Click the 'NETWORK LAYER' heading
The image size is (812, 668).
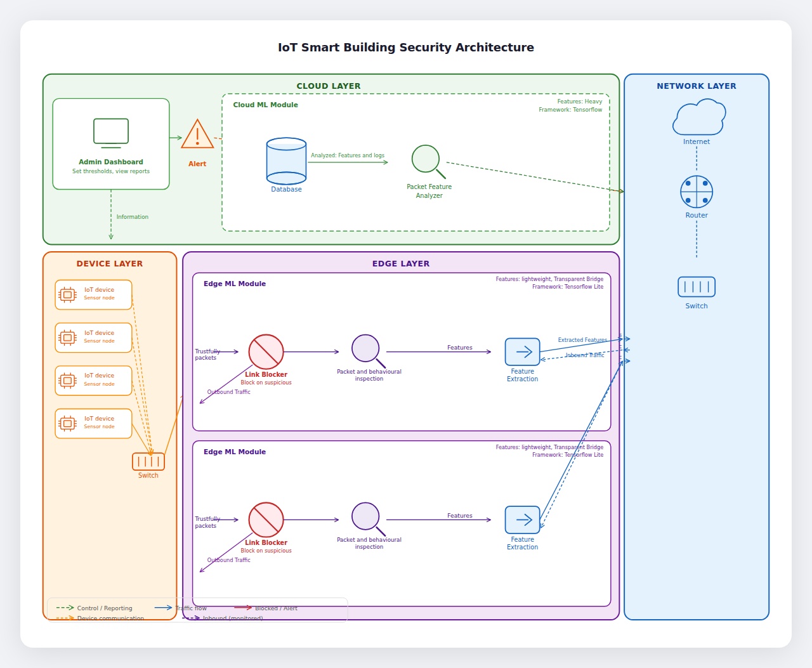click(697, 86)
